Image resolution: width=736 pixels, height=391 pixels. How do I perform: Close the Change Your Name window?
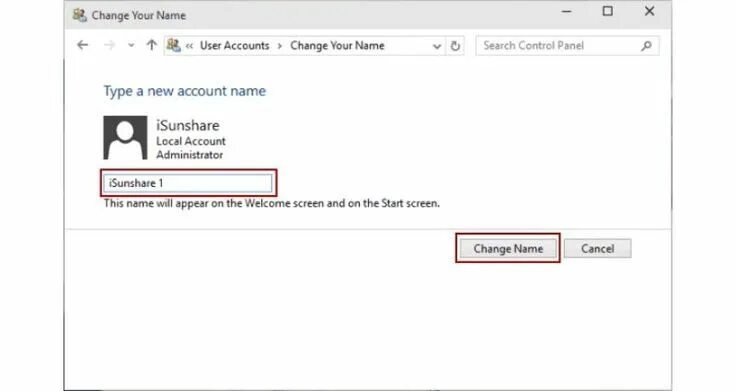click(649, 11)
